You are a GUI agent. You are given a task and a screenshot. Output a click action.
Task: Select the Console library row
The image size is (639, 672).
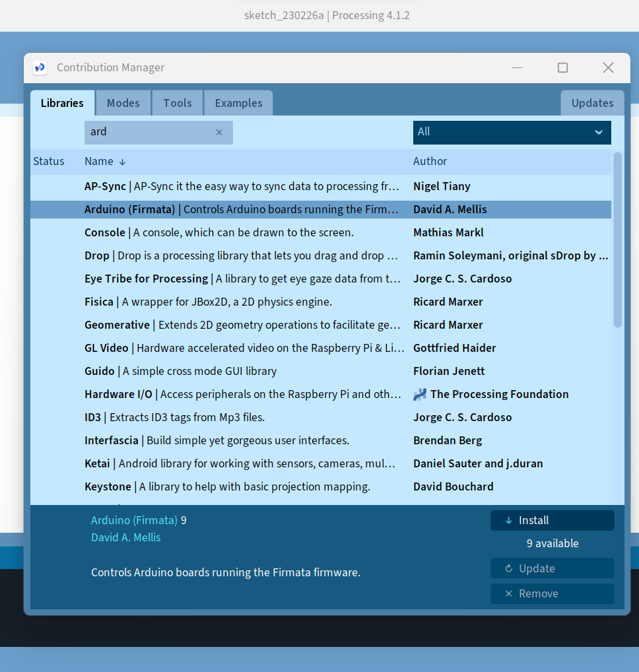tap(321, 233)
